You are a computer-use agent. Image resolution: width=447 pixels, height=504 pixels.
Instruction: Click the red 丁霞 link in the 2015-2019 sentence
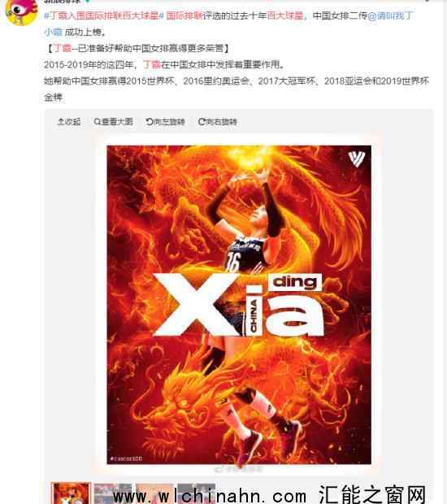tap(152, 64)
